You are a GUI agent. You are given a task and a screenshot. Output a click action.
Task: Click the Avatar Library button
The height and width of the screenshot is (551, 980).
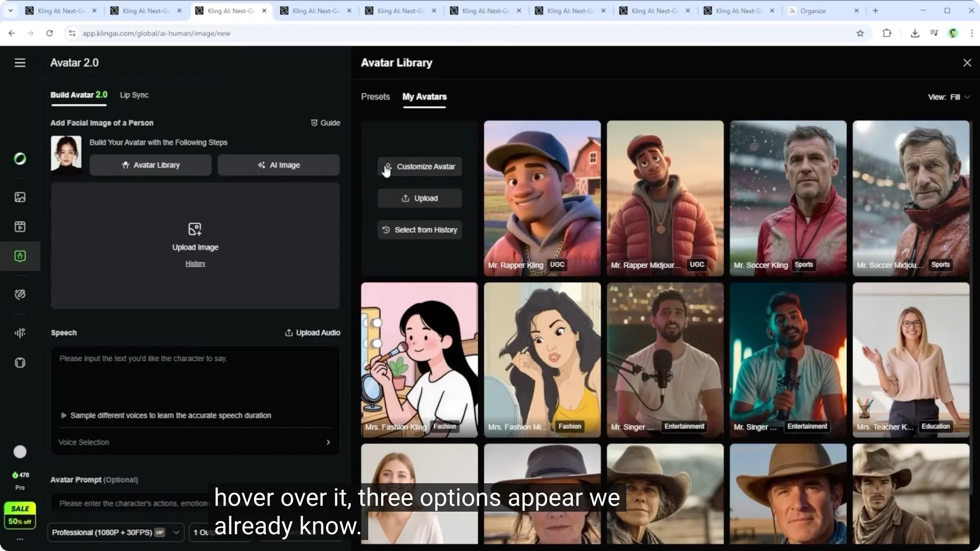[x=151, y=165]
